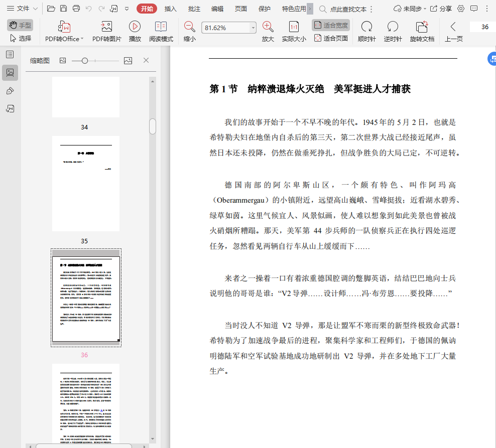Image resolution: width=496 pixels, height=448 pixels.
Task: Open the 保护 ribbon tab
Action: click(264, 9)
